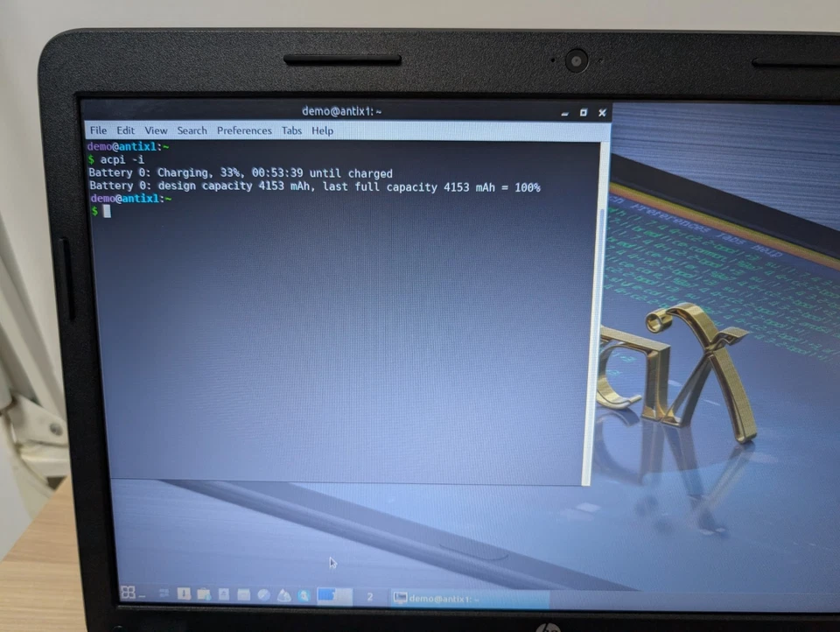
Task: Open the Tabs menu
Action: pyautogui.click(x=291, y=130)
